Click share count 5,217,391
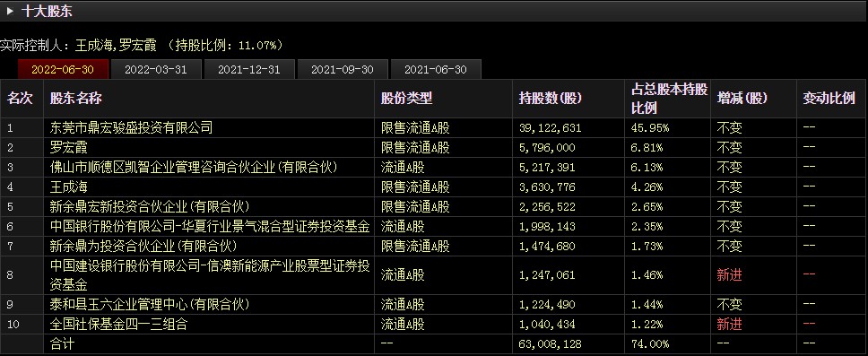The height and width of the screenshot is (356, 868). (547, 167)
